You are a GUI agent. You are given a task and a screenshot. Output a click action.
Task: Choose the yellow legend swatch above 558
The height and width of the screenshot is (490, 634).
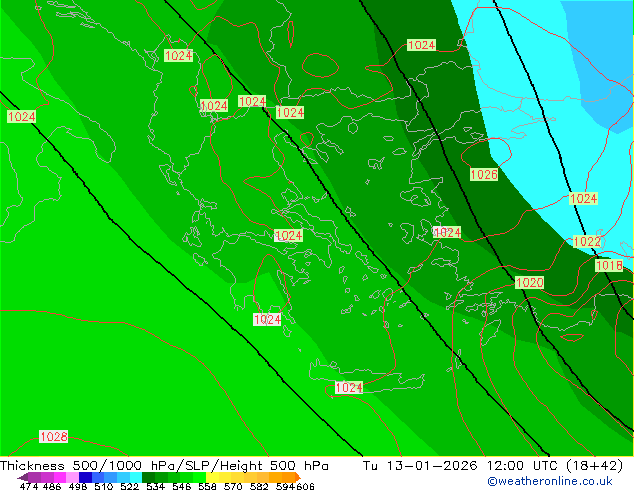click(213, 477)
